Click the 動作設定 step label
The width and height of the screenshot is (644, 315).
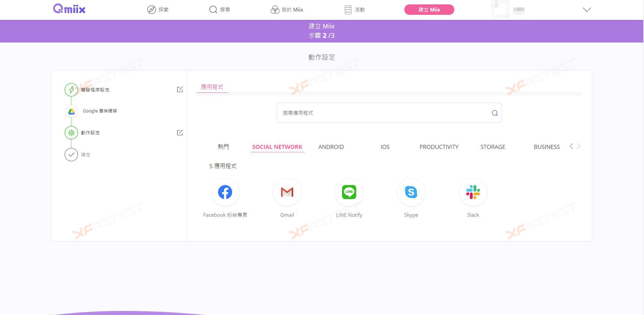90,133
